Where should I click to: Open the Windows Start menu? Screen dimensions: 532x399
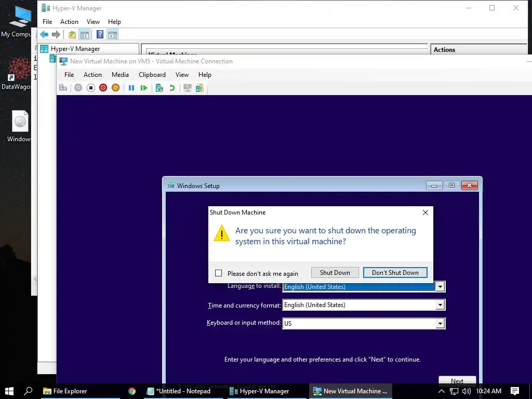pos(9,391)
